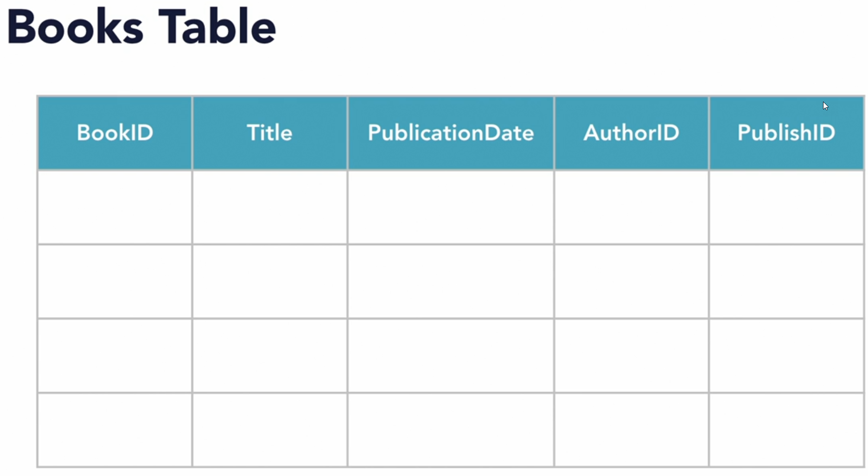The height and width of the screenshot is (476, 868).
Task: Click the Books Table slide title
Action: click(x=141, y=28)
